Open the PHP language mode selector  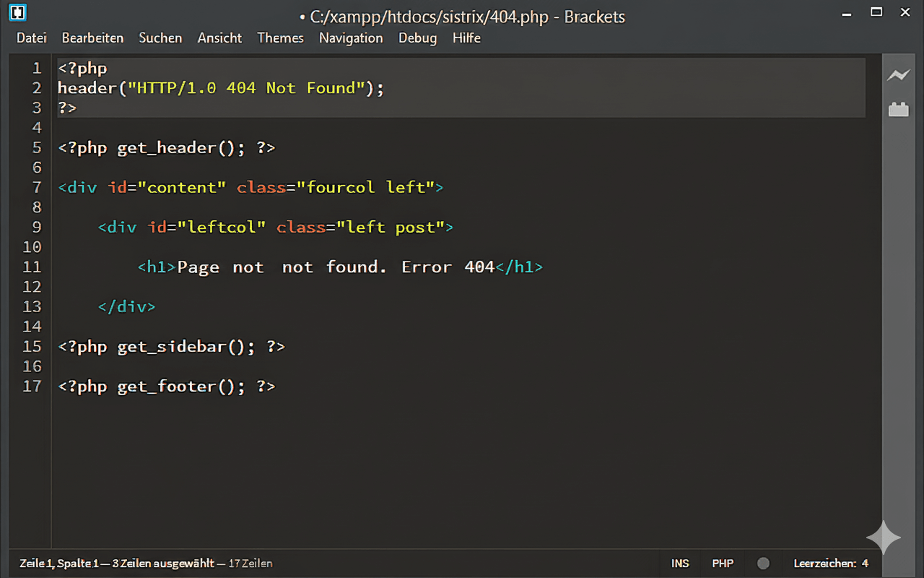coord(722,563)
